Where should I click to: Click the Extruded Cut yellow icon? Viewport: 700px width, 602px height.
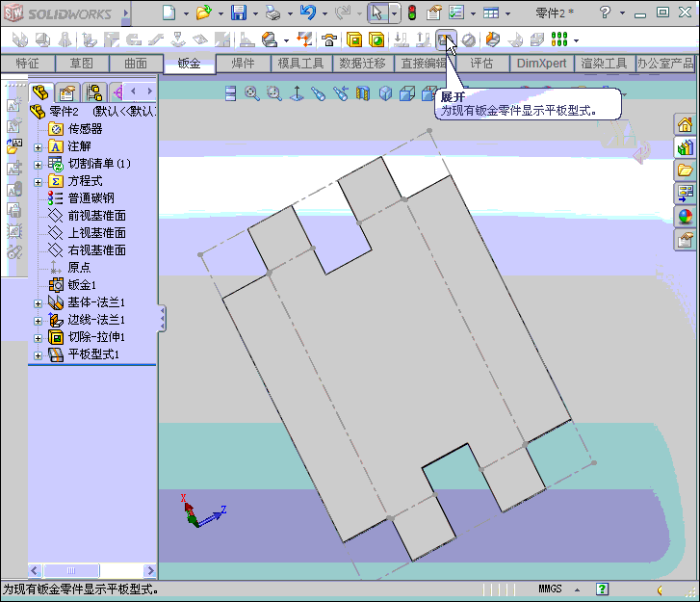(x=354, y=39)
